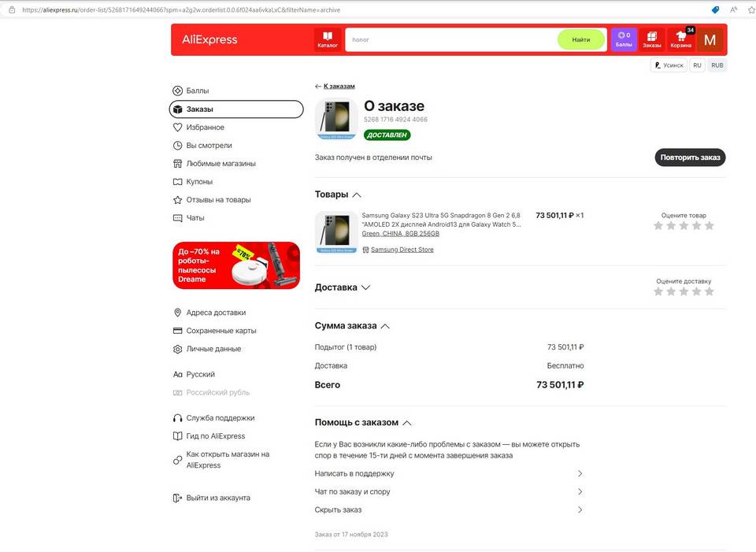
Task: Open the Samsung Galaxy S23 Ultra product title
Action: tap(441, 220)
